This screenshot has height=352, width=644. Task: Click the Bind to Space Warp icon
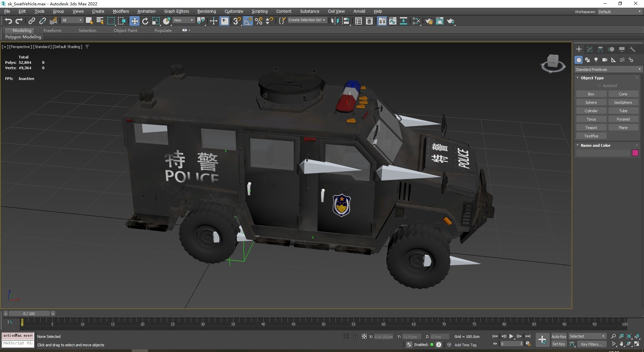(53, 21)
